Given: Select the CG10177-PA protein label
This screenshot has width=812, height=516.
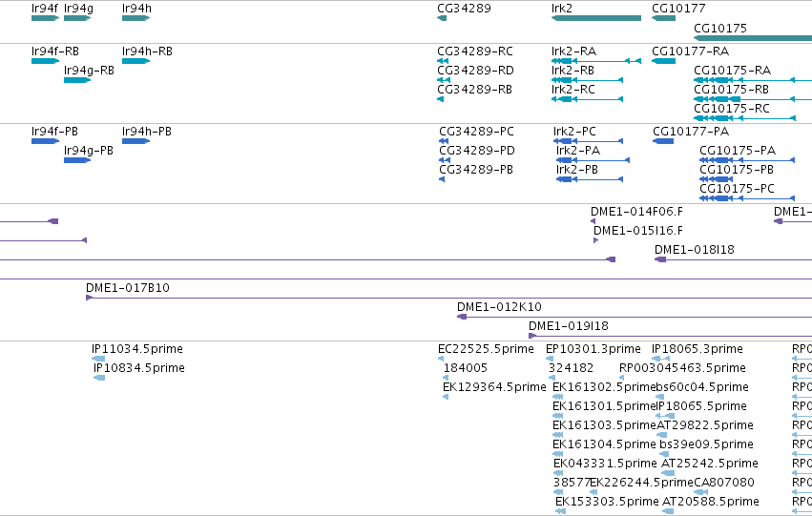Looking at the screenshot, I should tap(691, 132).
